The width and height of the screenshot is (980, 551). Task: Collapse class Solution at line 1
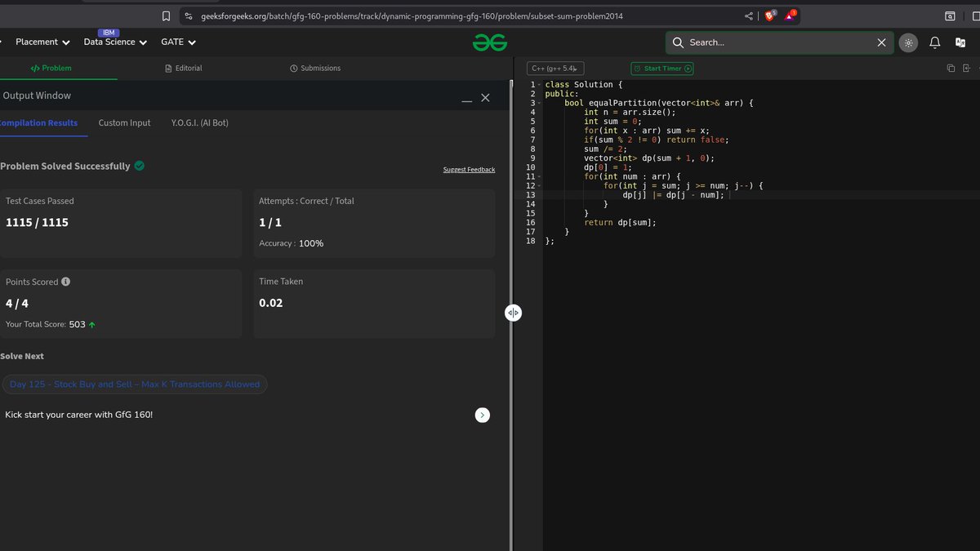[540, 85]
